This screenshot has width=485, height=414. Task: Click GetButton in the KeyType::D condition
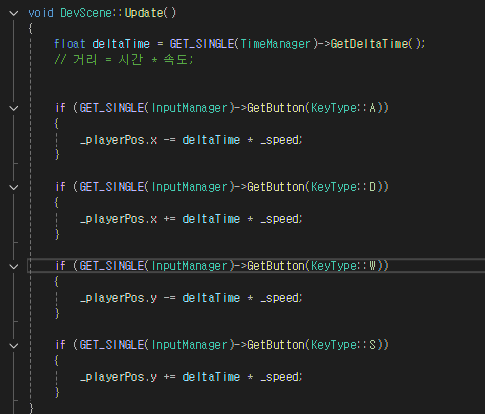(276, 187)
